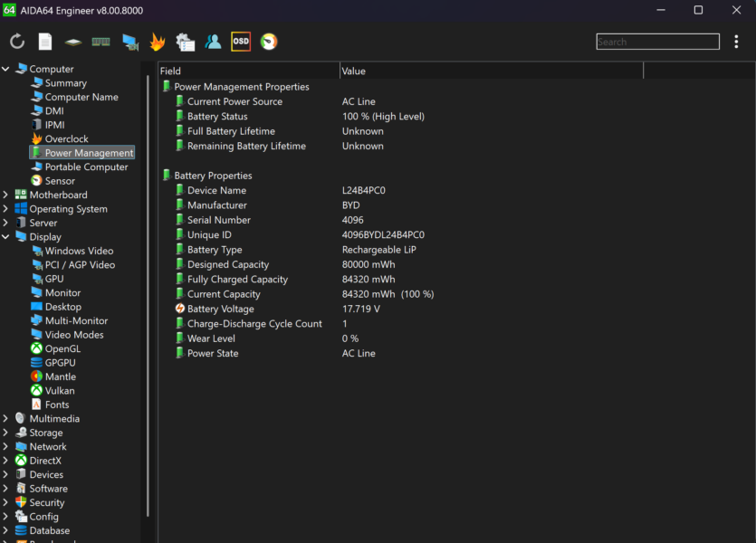Expand the Multimedia tree node

(5, 419)
